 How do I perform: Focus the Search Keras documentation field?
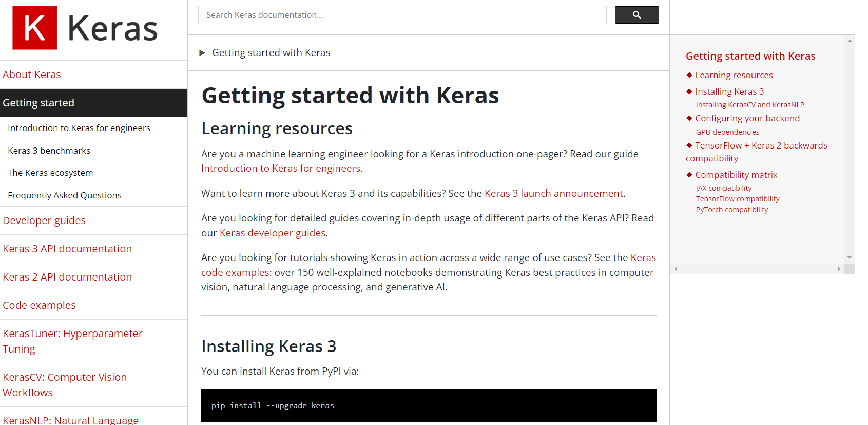click(402, 15)
